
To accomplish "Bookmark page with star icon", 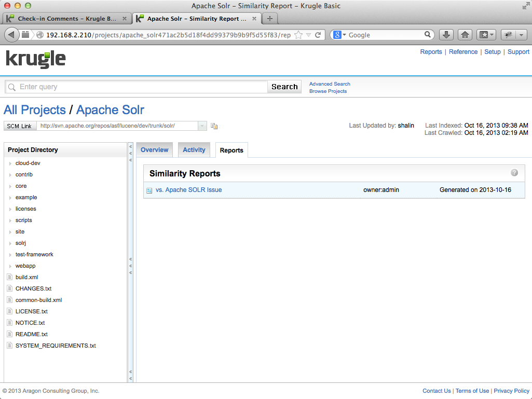I will coord(298,35).
